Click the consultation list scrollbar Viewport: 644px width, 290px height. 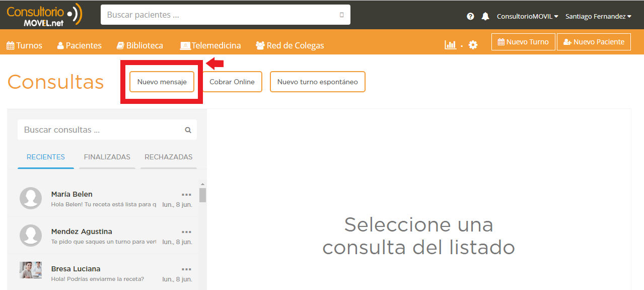click(202, 195)
